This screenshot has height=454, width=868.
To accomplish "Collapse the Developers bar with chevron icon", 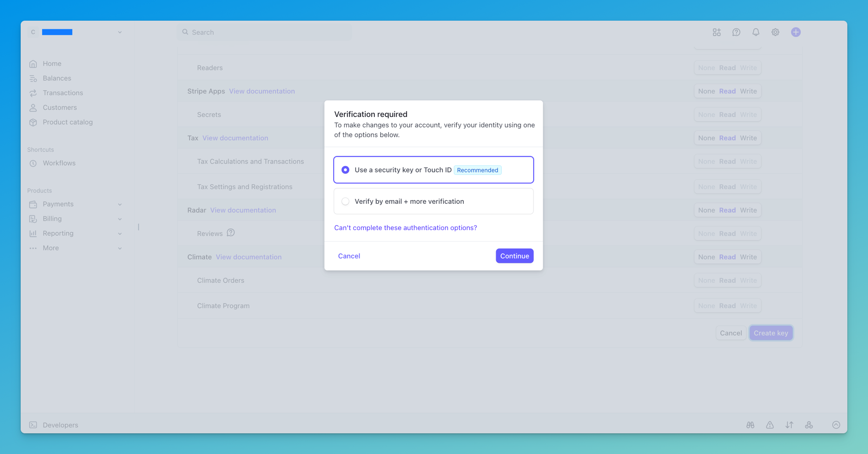I will click(836, 425).
